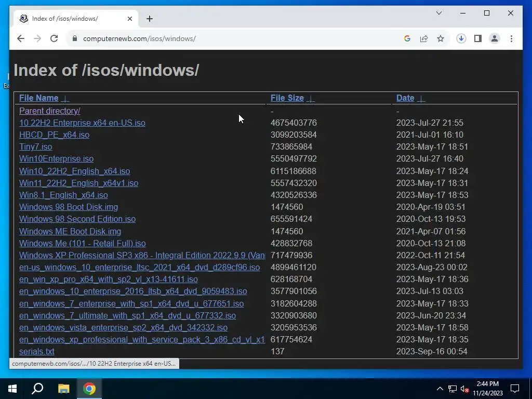Go back to the previous page
Image resolution: width=532 pixels, height=399 pixels.
tap(21, 38)
